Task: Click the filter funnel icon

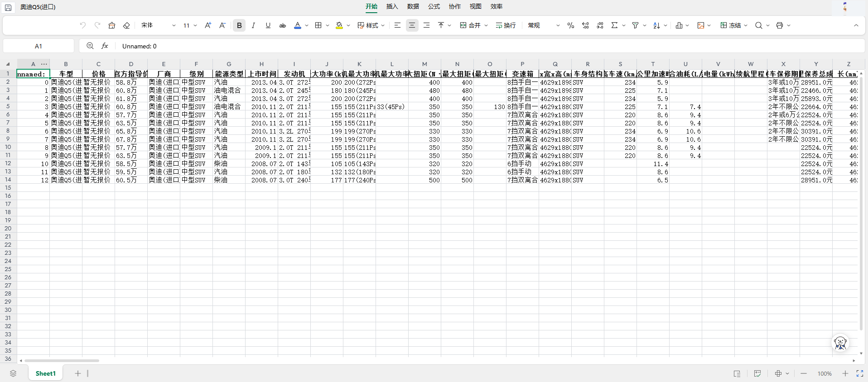Action: coord(635,25)
